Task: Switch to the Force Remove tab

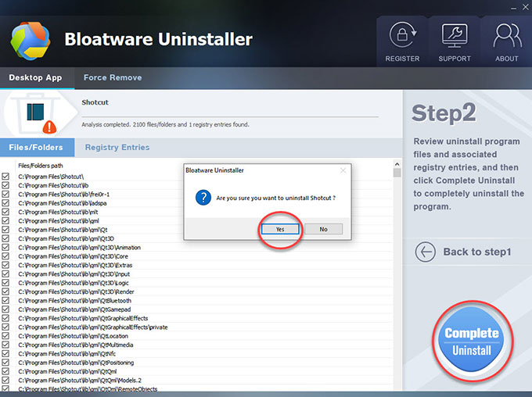Action: click(x=113, y=77)
